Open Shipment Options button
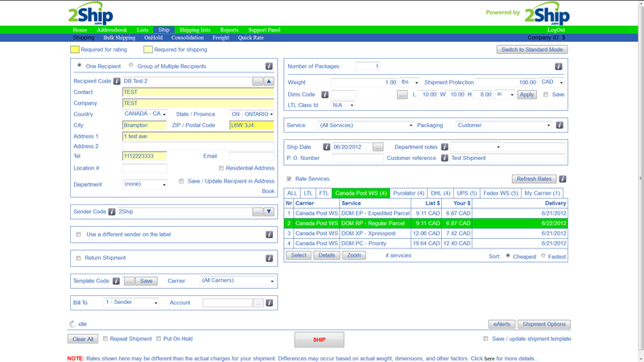This screenshot has width=644, height=362. click(544, 324)
